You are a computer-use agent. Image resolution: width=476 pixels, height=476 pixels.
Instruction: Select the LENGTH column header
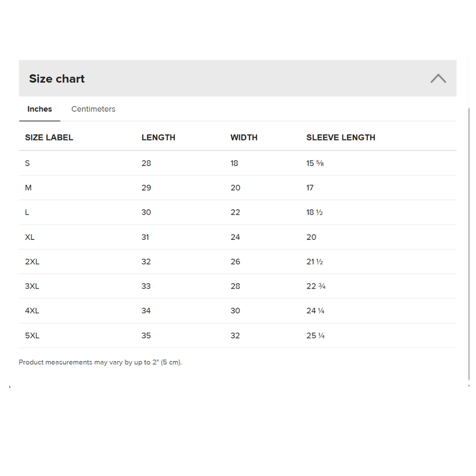(x=158, y=137)
